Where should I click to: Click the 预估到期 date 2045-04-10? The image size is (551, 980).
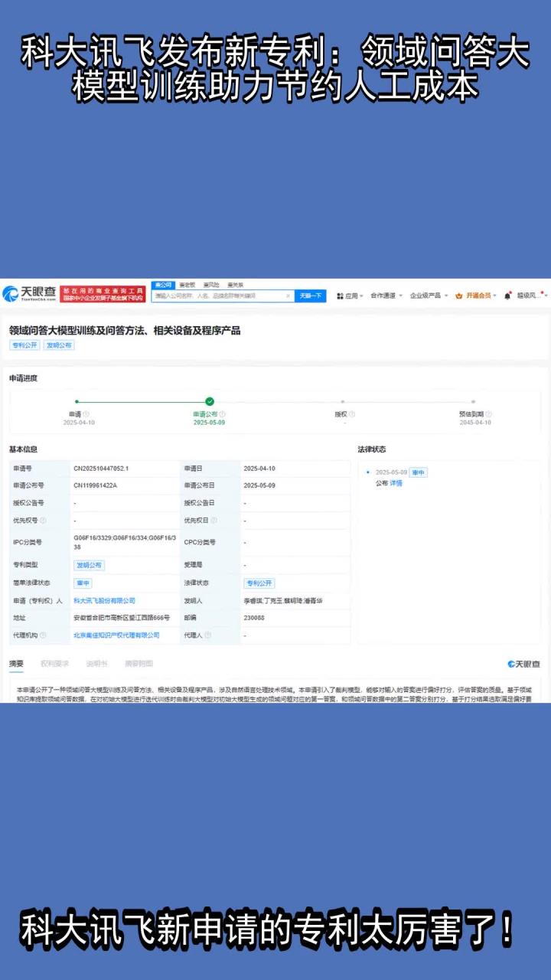pyautogui.click(x=475, y=423)
